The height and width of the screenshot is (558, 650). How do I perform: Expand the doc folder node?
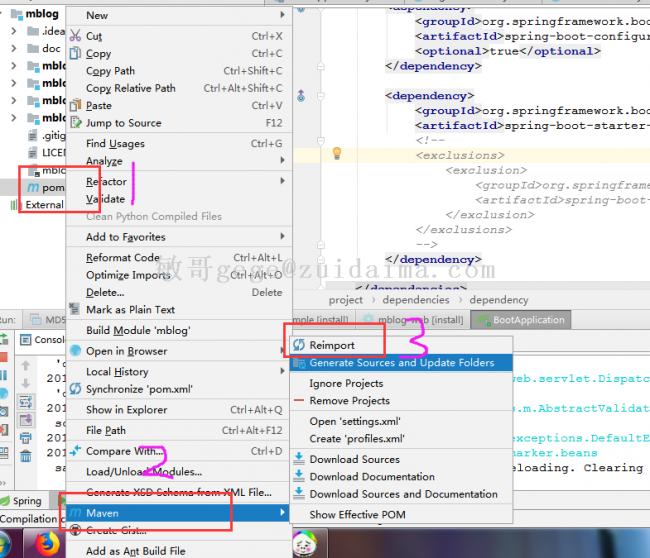coord(14,48)
